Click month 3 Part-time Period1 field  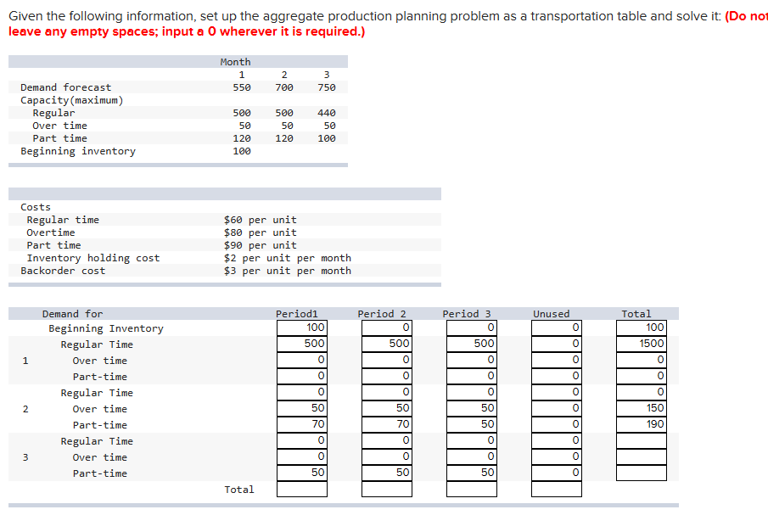point(302,473)
